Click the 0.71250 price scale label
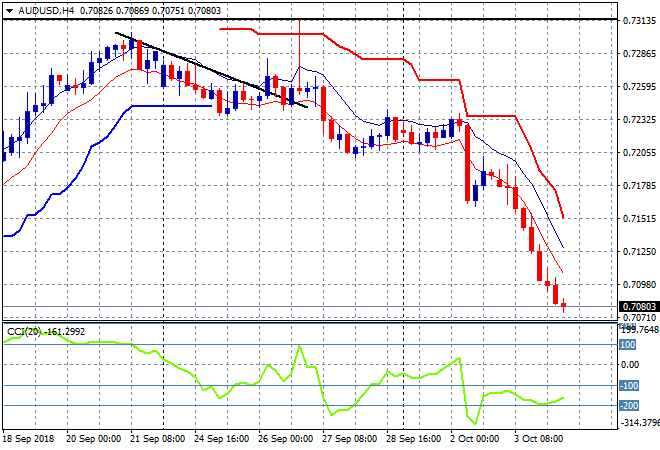Viewport: 660px width, 450px height. [x=639, y=251]
